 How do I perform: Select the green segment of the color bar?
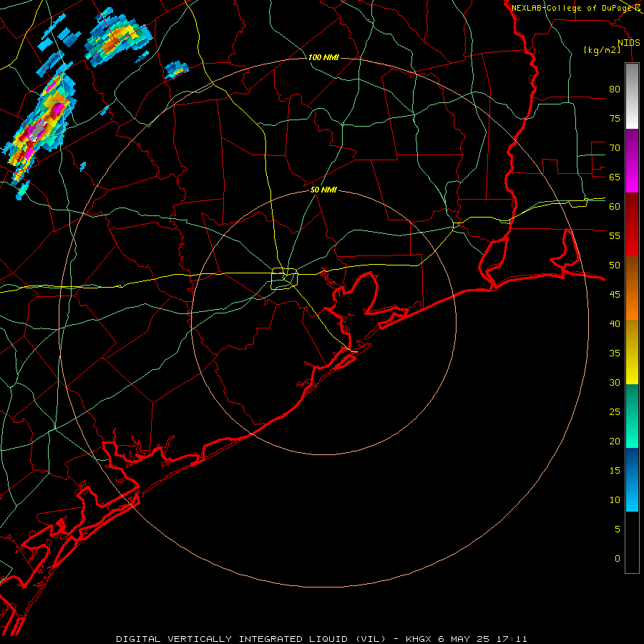(632, 416)
